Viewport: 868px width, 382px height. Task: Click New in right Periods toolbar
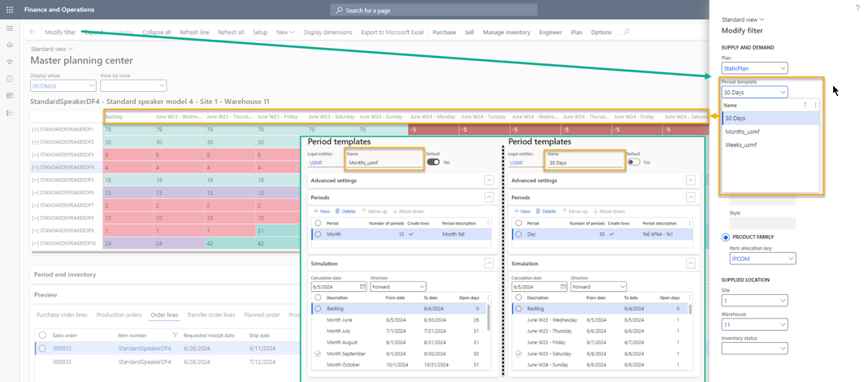point(522,211)
